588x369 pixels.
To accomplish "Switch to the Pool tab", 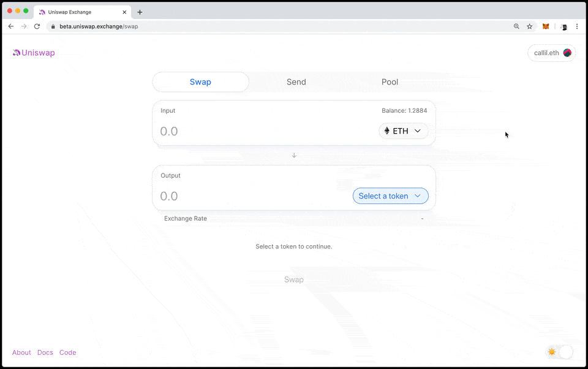I will [x=390, y=82].
